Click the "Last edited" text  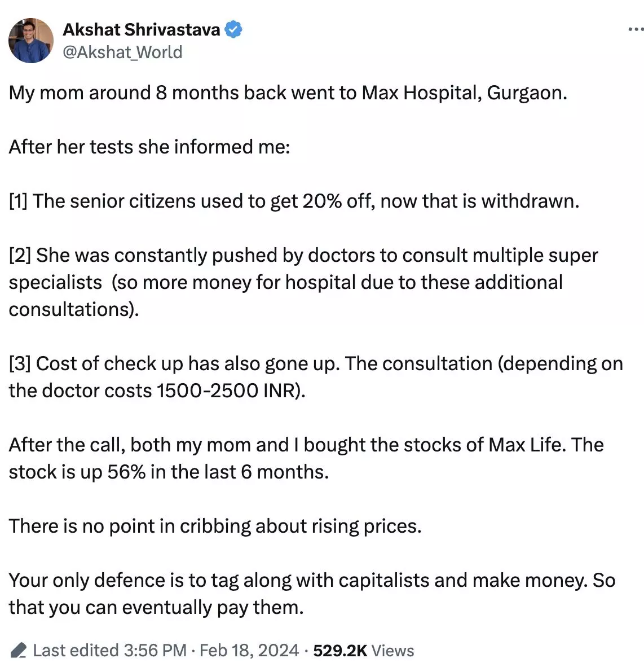[76, 651]
